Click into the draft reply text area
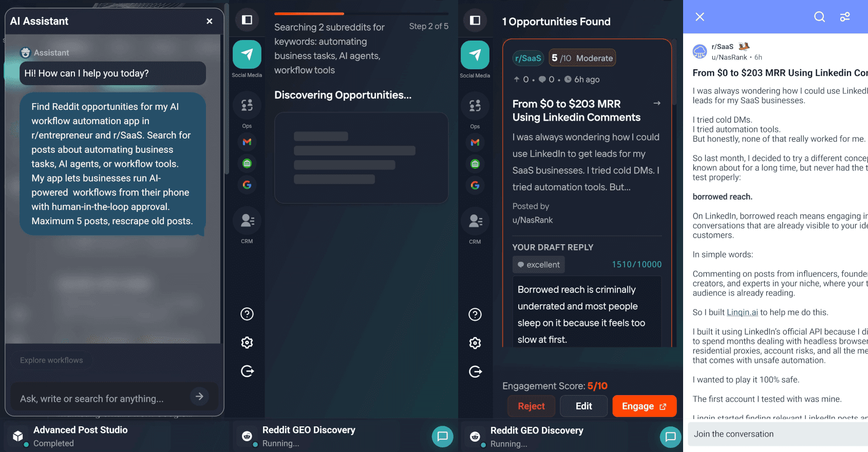This screenshot has height=452, width=868. tap(587, 312)
